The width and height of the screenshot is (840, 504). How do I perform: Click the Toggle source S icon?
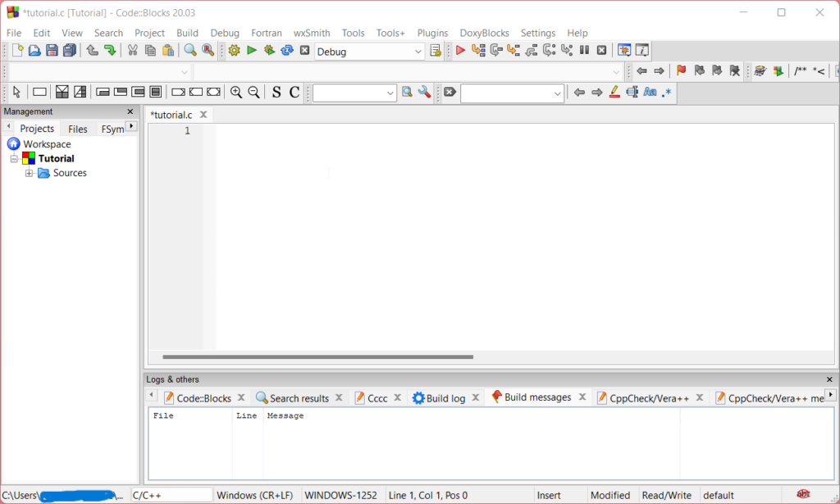[x=276, y=92]
